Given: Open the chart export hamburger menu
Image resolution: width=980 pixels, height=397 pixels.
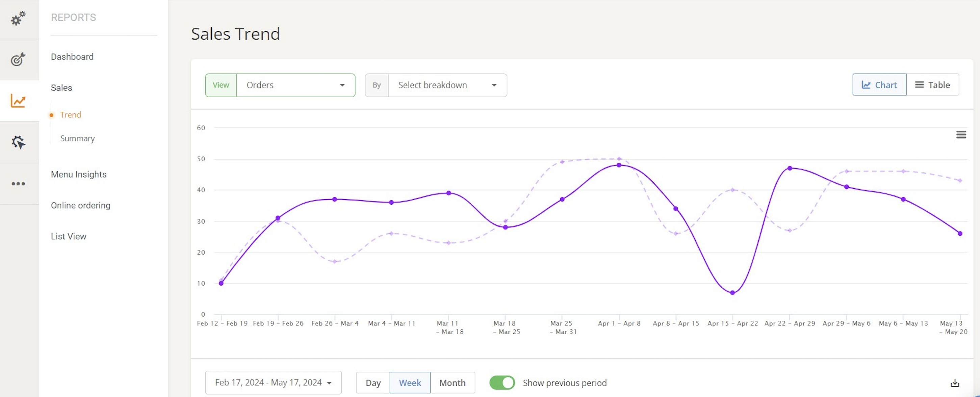Looking at the screenshot, I should tap(961, 134).
